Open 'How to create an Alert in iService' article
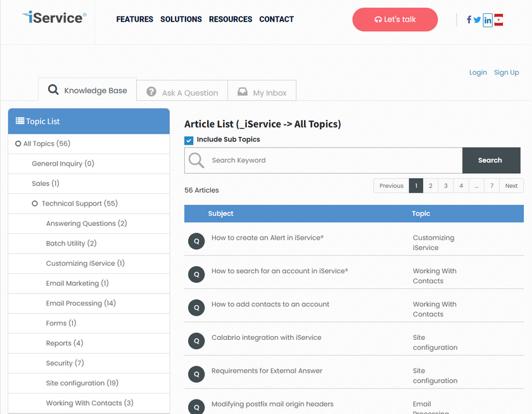532x414 pixels. click(267, 238)
